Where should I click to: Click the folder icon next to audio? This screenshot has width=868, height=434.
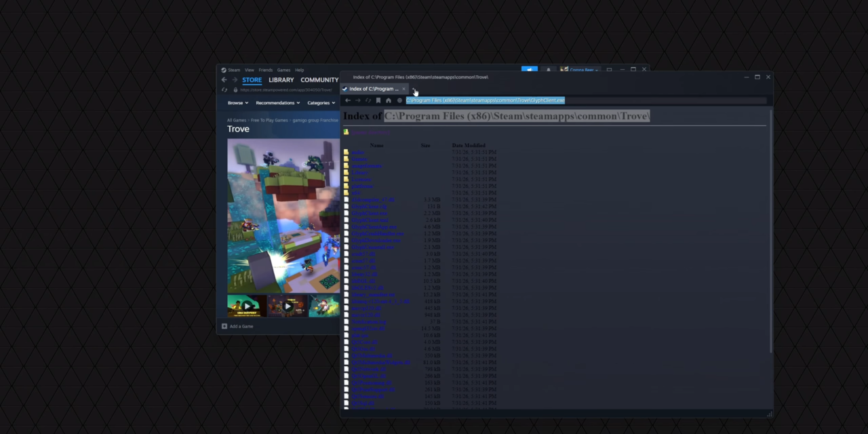pos(346,152)
